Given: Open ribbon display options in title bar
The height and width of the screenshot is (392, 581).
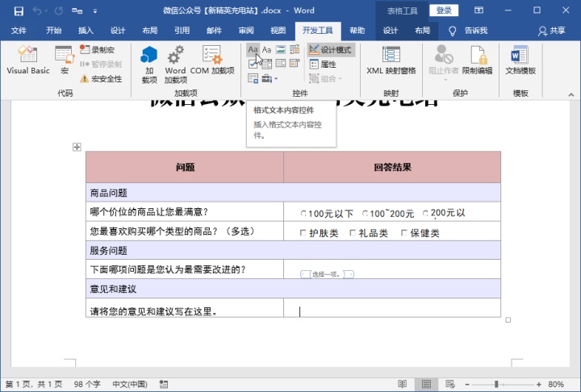Looking at the screenshot, I should [x=479, y=10].
